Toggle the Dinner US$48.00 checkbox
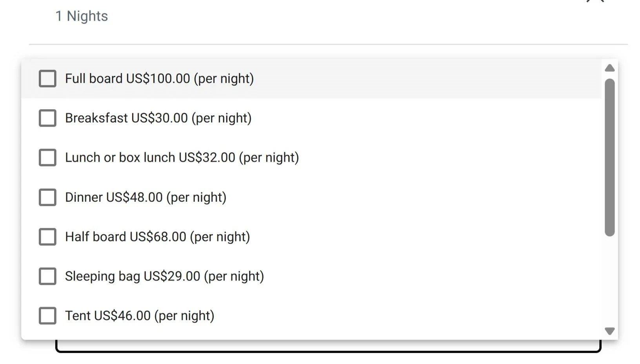This screenshot has width=640, height=364. tap(47, 197)
